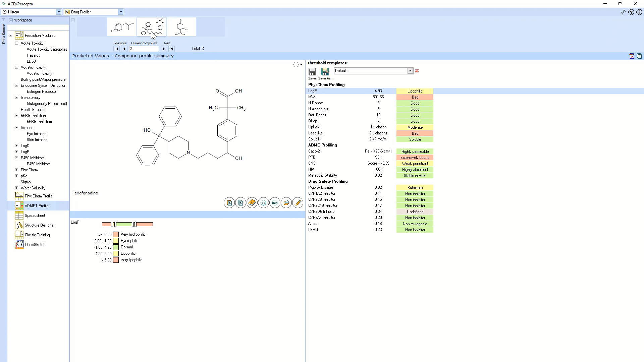Screen dimensions: 644x362
Task: Open the Spreadsheet module
Action: click(x=35, y=216)
